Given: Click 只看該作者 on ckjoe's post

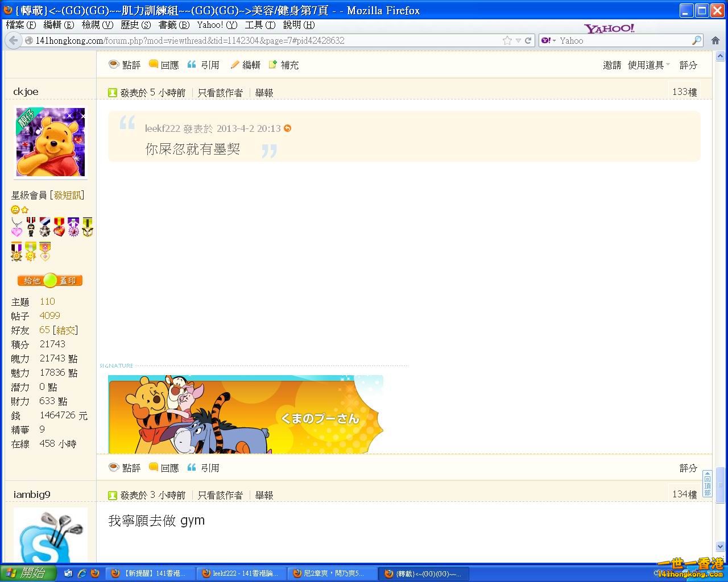Looking at the screenshot, I should [220, 93].
